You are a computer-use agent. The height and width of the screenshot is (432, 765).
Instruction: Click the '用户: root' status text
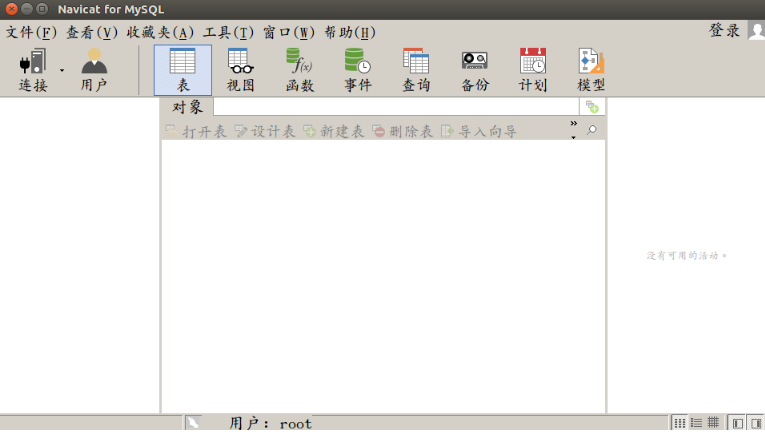pyautogui.click(x=271, y=423)
